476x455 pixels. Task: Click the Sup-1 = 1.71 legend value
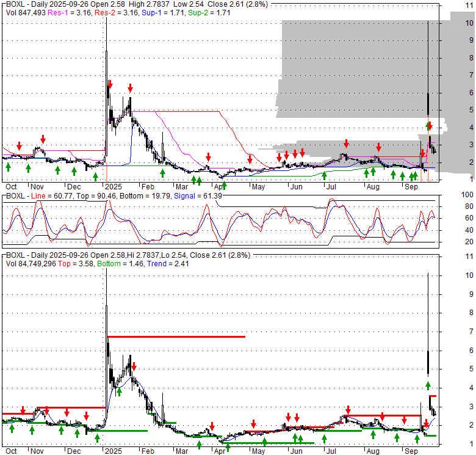(164, 13)
